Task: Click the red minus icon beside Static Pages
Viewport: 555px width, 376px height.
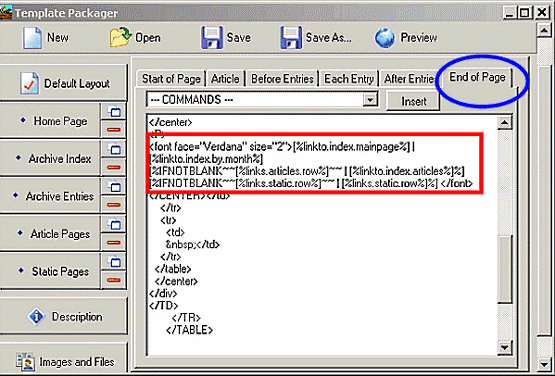Action: [x=114, y=280]
